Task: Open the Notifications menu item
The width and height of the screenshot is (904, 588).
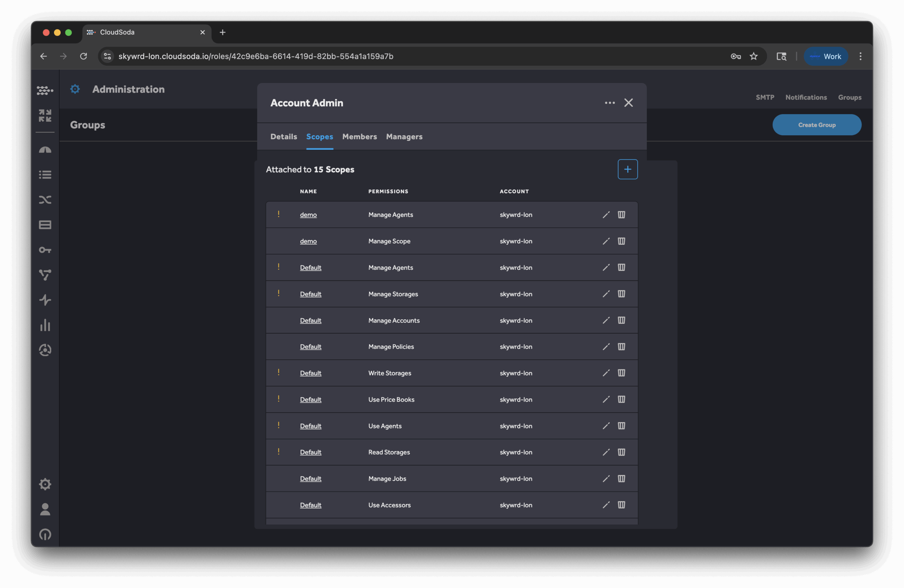Action: 806,97
